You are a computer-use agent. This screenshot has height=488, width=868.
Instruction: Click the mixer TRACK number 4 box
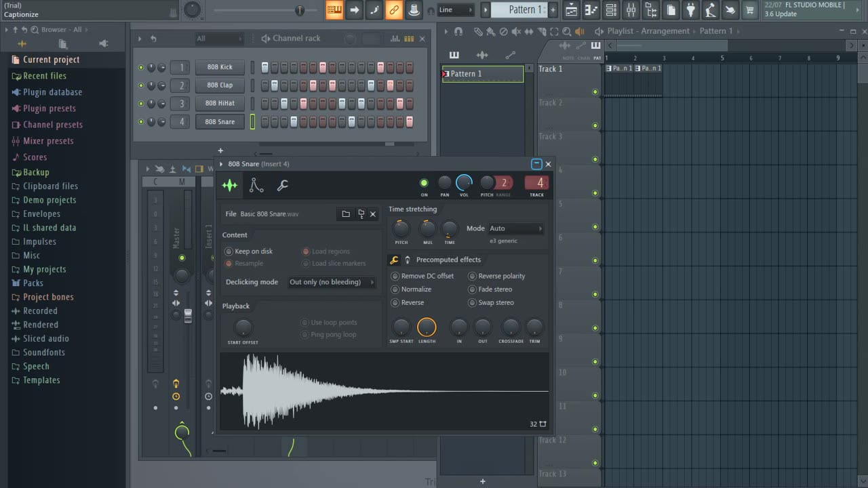tap(536, 182)
